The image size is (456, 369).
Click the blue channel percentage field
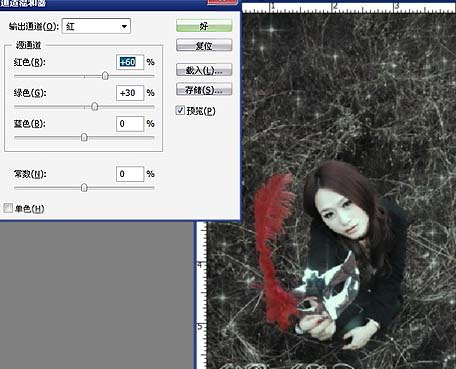(130, 124)
